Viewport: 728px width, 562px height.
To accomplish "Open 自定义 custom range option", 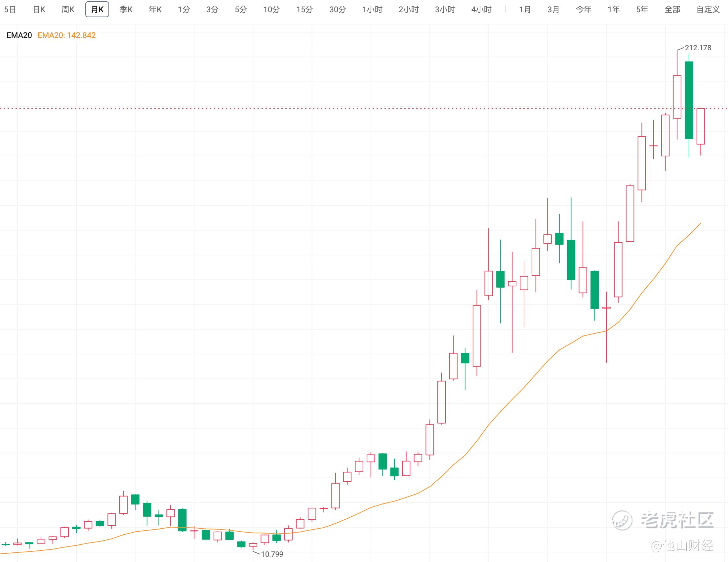I will pos(708,9).
